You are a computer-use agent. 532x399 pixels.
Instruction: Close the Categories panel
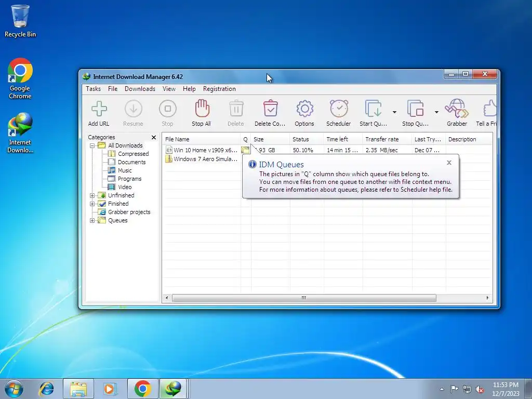click(154, 137)
